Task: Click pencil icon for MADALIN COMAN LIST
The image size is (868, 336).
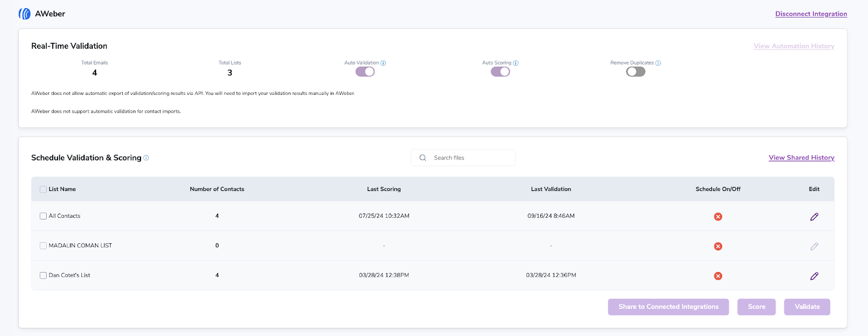Action: point(814,246)
